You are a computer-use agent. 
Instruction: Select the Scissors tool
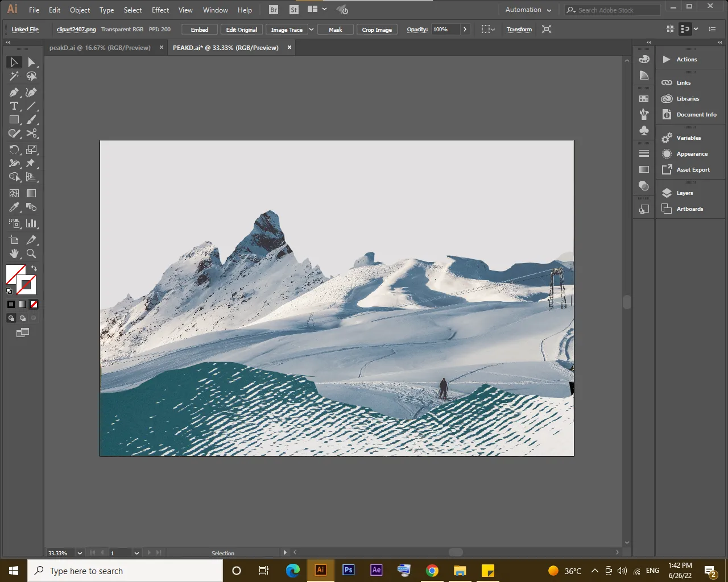32,134
